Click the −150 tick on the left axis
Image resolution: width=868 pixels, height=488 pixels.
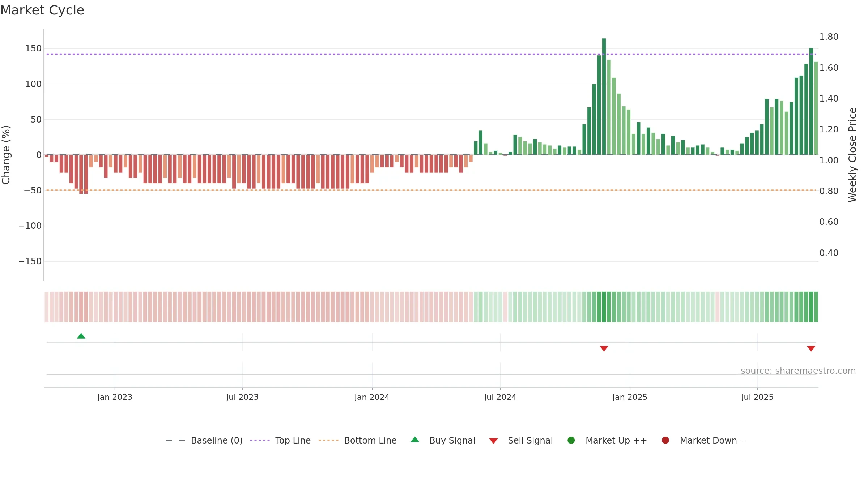tap(30, 261)
